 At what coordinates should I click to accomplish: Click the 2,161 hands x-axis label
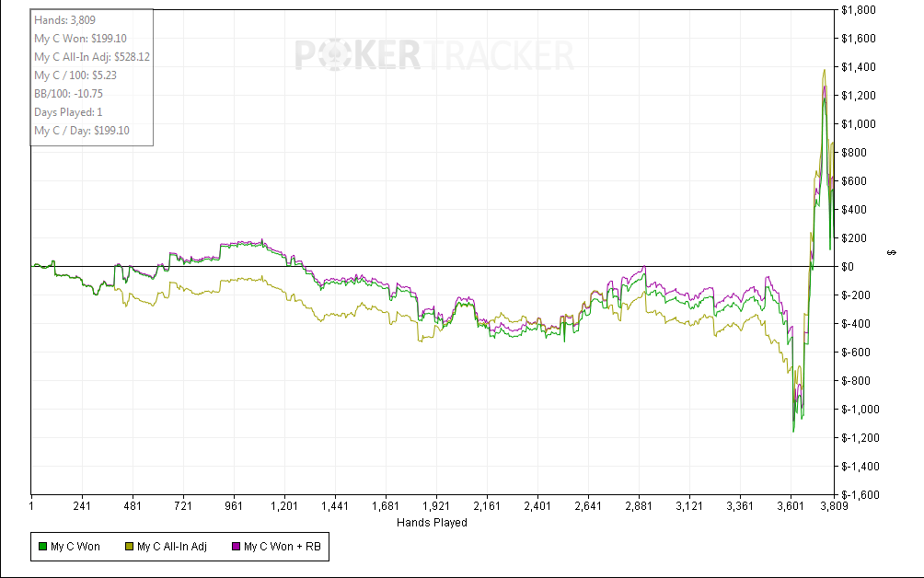pyautogui.click(x=487, y=506)
